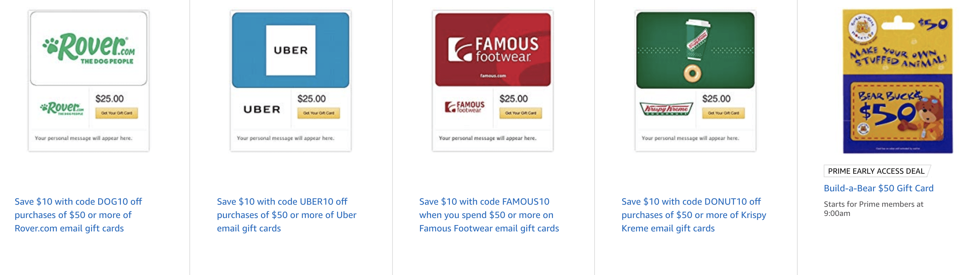The height and width of the screenshot is (275, 980).
Task: Click the Krispy Kreme donut illustration
Action: pos(692,73)
